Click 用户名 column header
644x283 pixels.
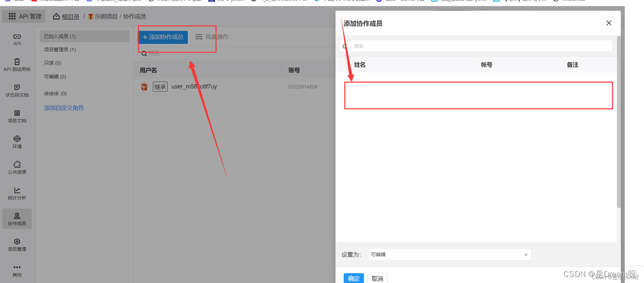(148, 70)
